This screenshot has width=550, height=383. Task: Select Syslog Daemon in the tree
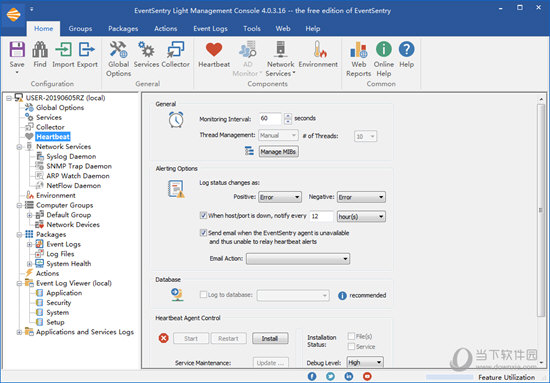71,156
